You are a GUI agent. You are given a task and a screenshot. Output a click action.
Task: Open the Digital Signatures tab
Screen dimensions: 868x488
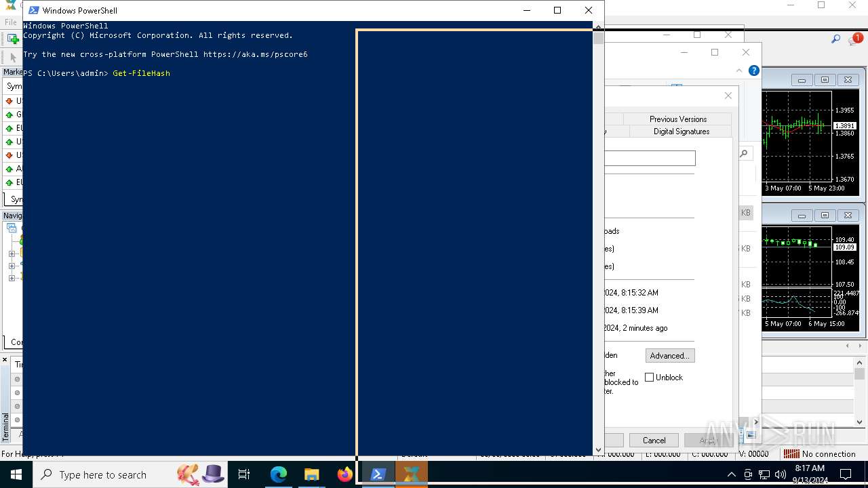click(x=681, y=131)
